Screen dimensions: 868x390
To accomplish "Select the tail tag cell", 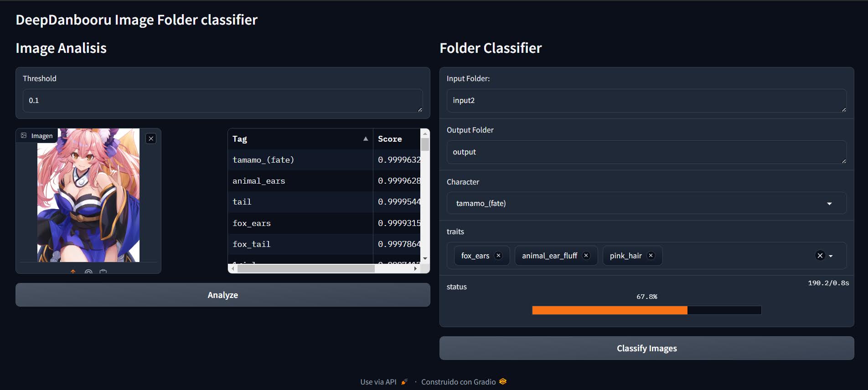I will coord(300,202).
